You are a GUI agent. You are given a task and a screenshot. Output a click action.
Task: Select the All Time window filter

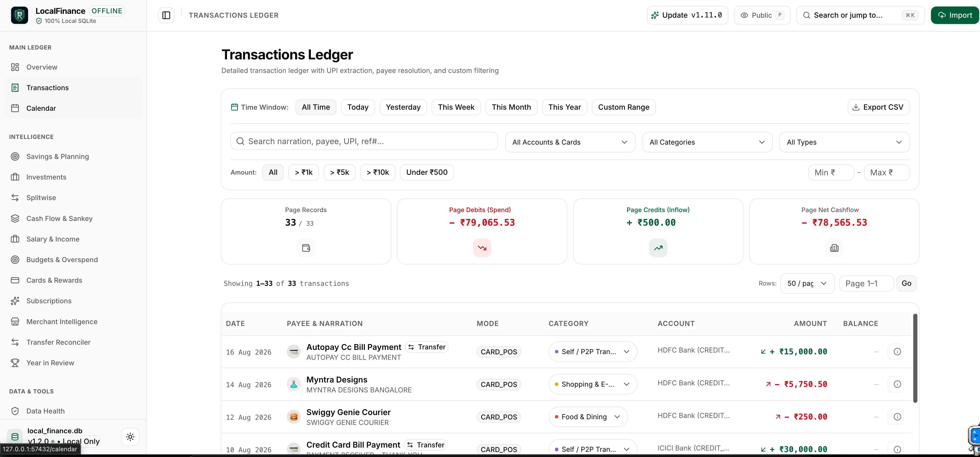coord(316,107)
